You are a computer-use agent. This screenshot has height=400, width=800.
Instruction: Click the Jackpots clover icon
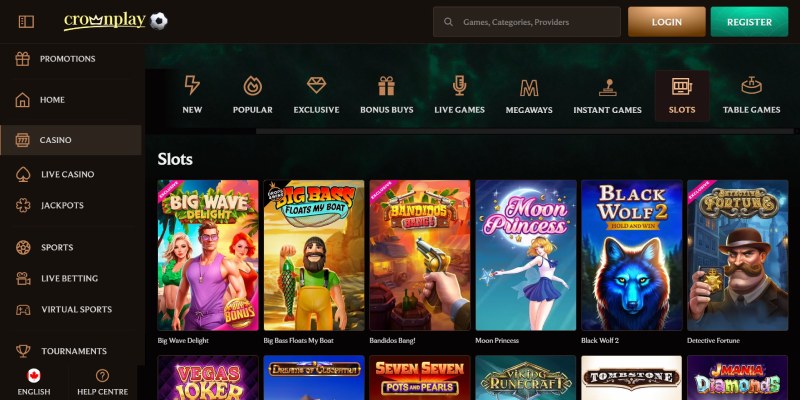23,206
